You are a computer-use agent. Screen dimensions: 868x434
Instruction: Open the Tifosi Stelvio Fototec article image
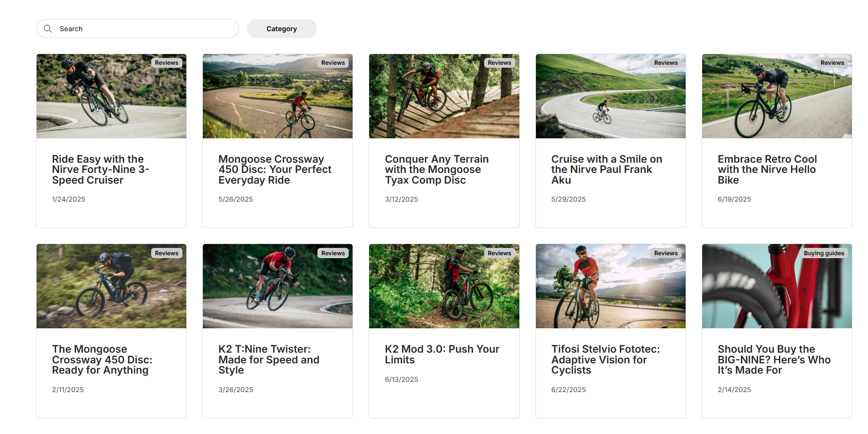click(x=611, y=286)
